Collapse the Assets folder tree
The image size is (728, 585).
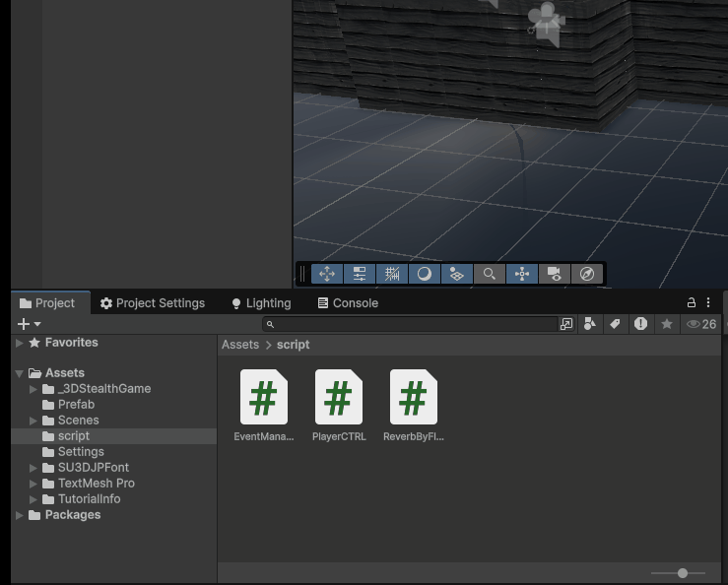pos(20,373)
